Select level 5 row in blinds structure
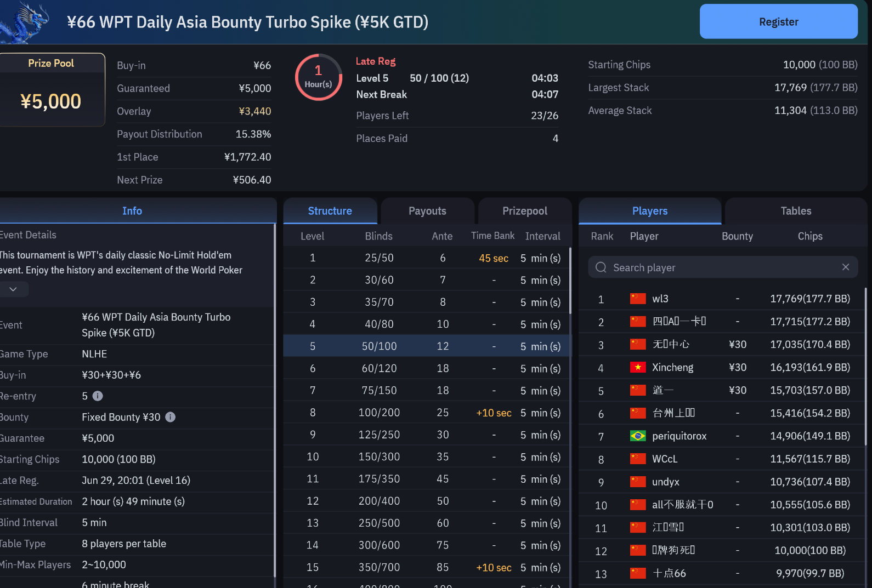872x588 pixels. pyautogui.click(x=427, y=346)
